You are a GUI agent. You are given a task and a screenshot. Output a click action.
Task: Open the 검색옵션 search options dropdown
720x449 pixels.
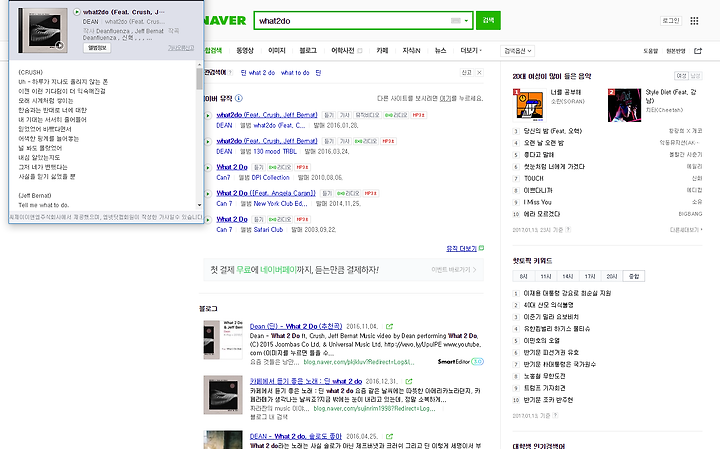pyautogui.click(x=518, y=51)
